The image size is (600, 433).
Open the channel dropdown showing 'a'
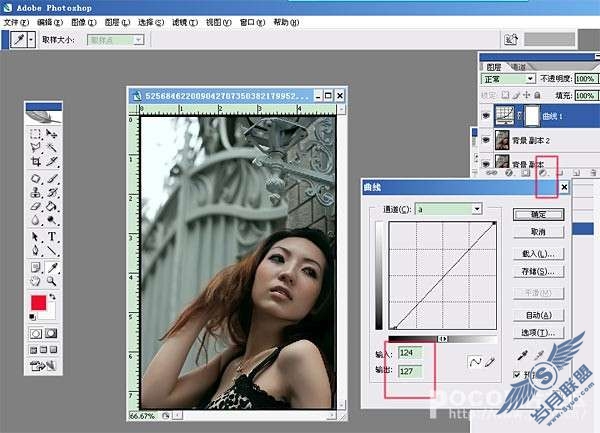448,209
